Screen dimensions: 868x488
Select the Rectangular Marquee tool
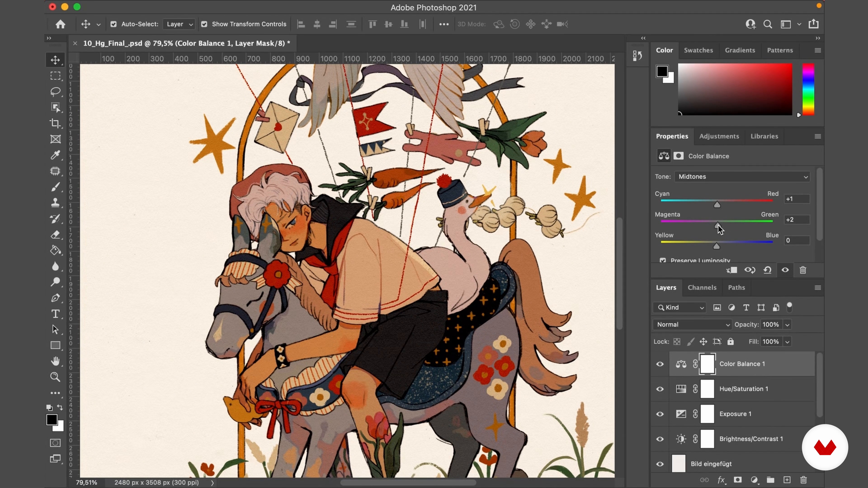coord(55,76)
